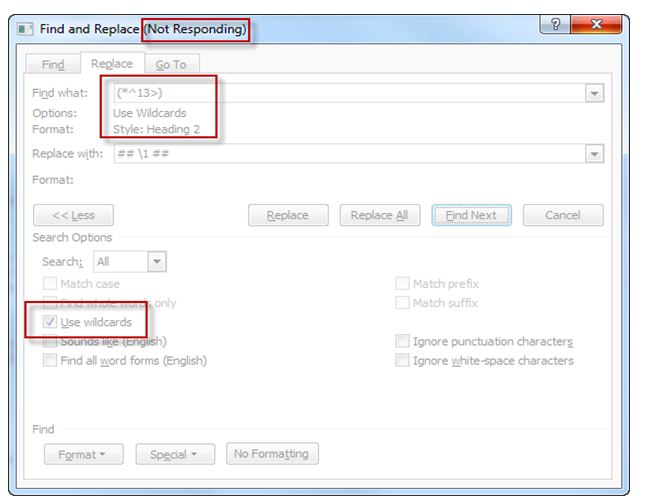The image size is (655, 502).
Task: Switch to the Find tab
Action: 53,65
